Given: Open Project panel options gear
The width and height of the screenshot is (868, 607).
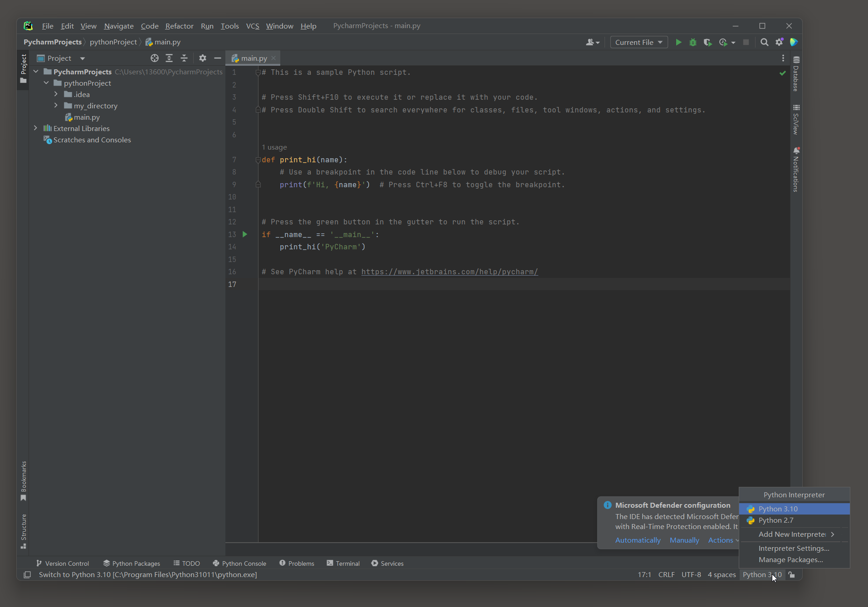Looking at the screenshot, I should coord(203,58).
